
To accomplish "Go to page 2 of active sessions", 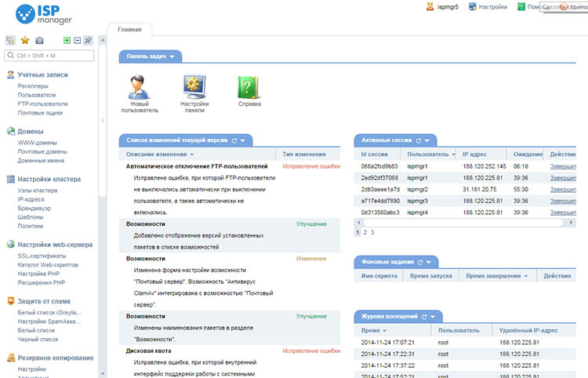I will click(x=365, y=232).
